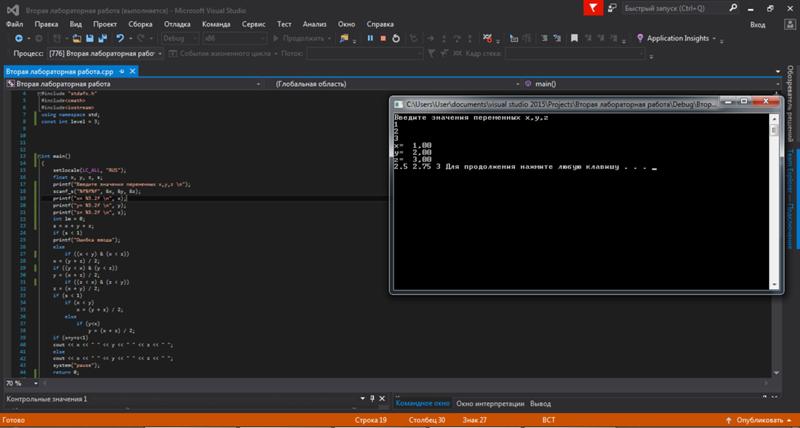This screenshot has height=428, width=800.
Task: Click the bookmark icon in the toolbar
Action: pos(574,38)
